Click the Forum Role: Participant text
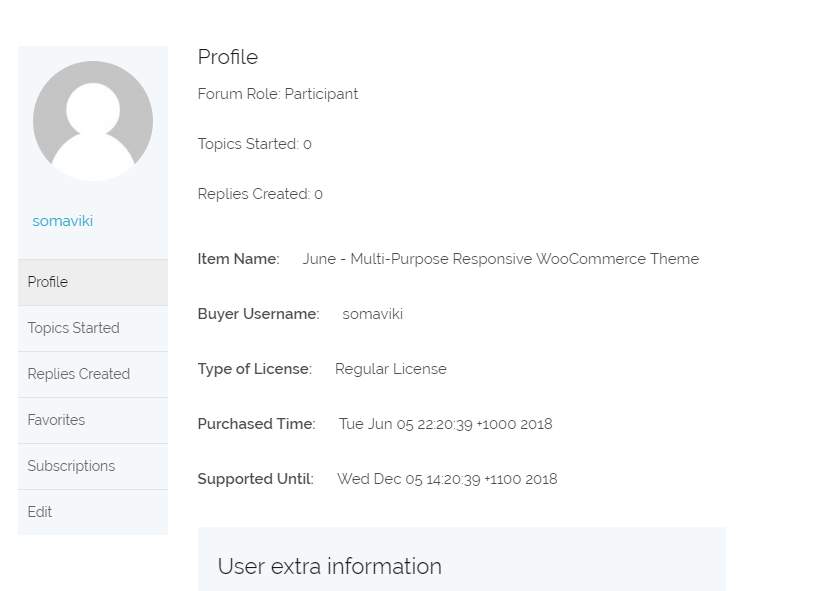The width and height of the screenshot is (819, 591). [x=277, y=94]
